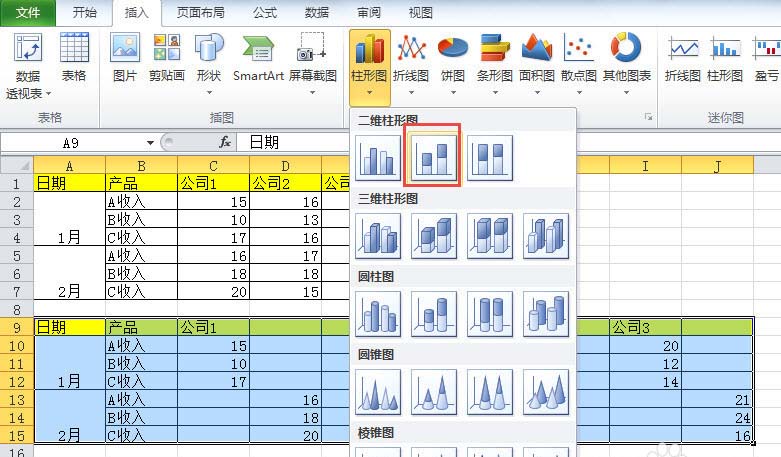Viewport: 781px width, 457px height.
Task: Choose 2D clustered column chart
Action: point(378,157)
